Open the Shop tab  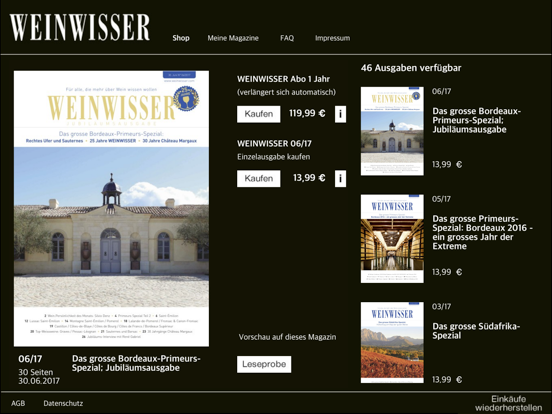[x=181, y=38]
